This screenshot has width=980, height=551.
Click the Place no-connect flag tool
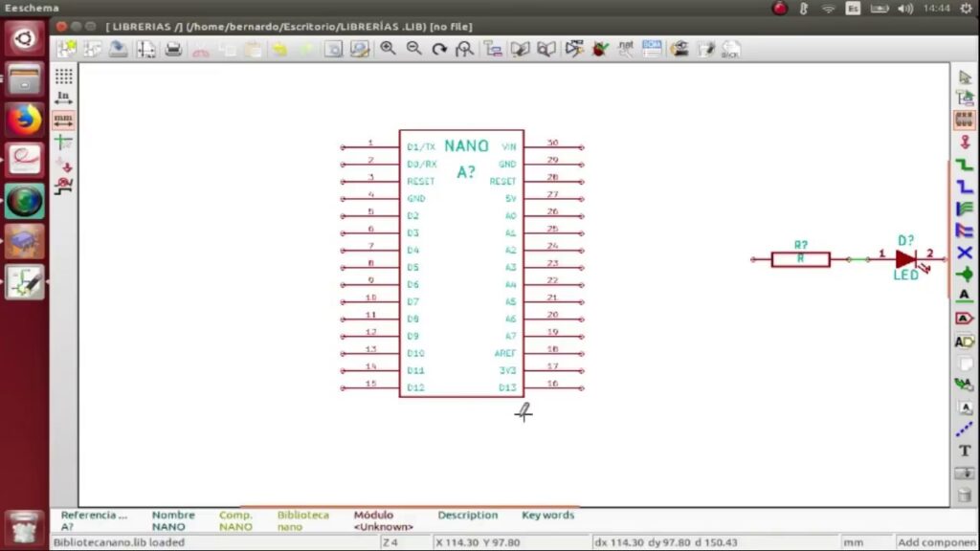pos(965,253)
